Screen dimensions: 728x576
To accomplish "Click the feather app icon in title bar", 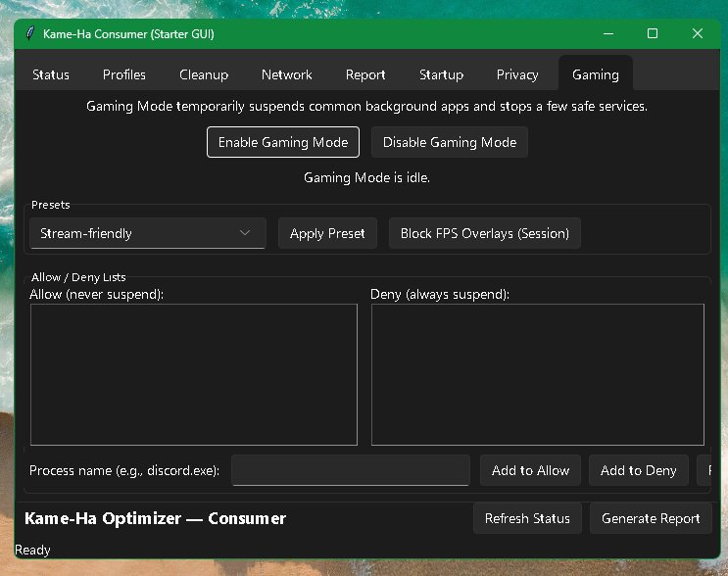I will (x=30, y=33).
